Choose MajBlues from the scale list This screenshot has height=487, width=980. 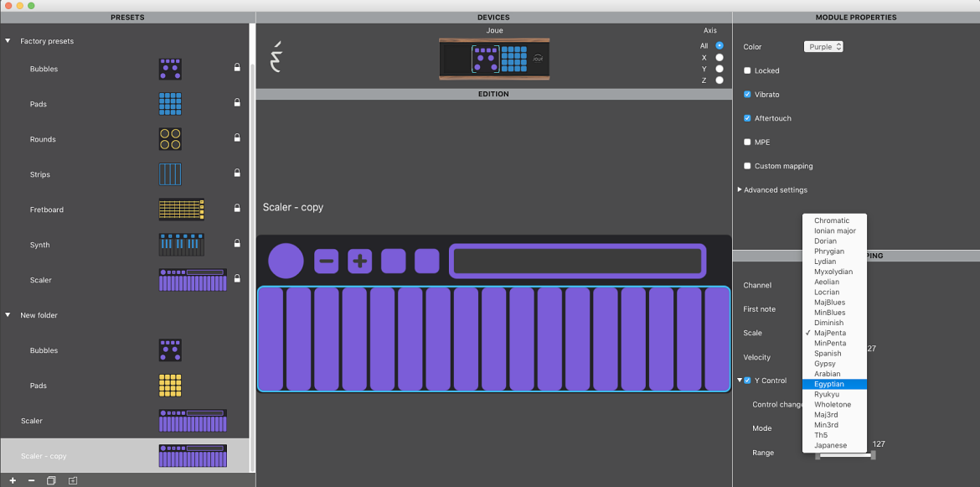tap(834, 302)
